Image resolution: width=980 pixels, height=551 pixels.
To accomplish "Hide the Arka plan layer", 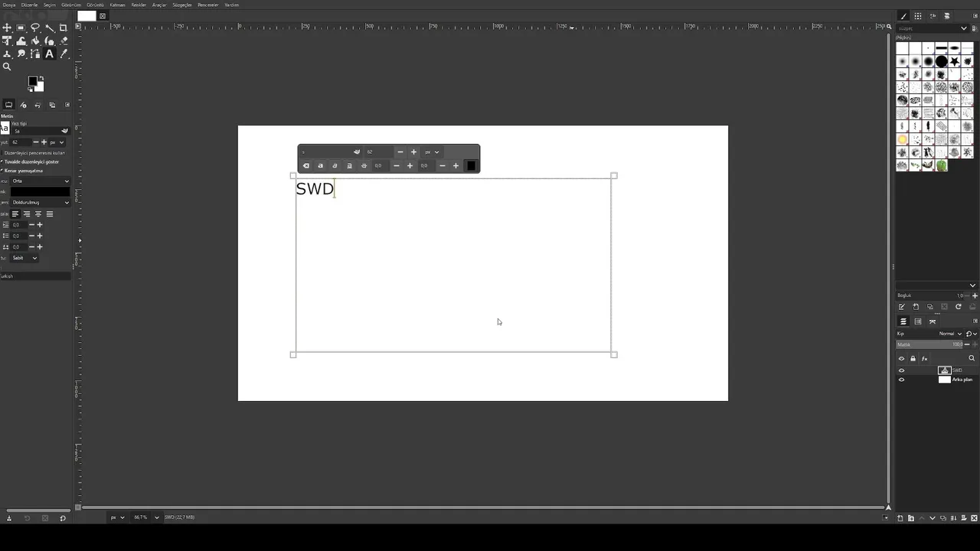I will point(901,380).
